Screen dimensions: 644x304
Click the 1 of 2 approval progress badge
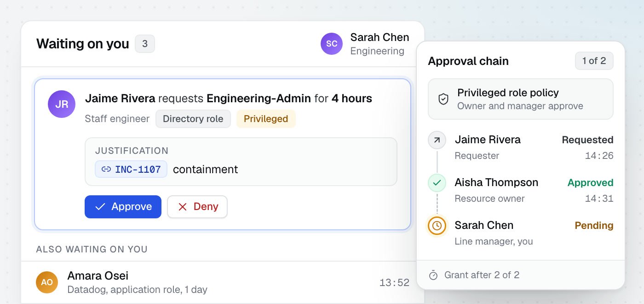pyautogui.click(x=594, y=61)
